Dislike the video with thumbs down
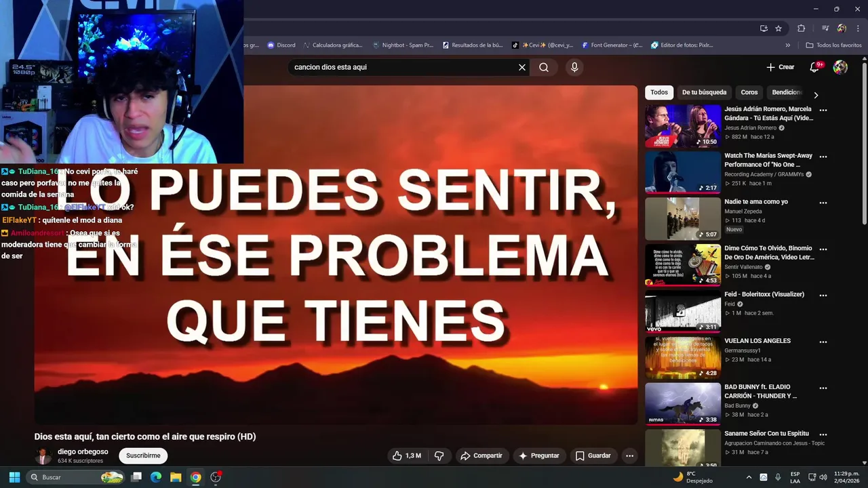The image size is (868, 488). [439, 455]
